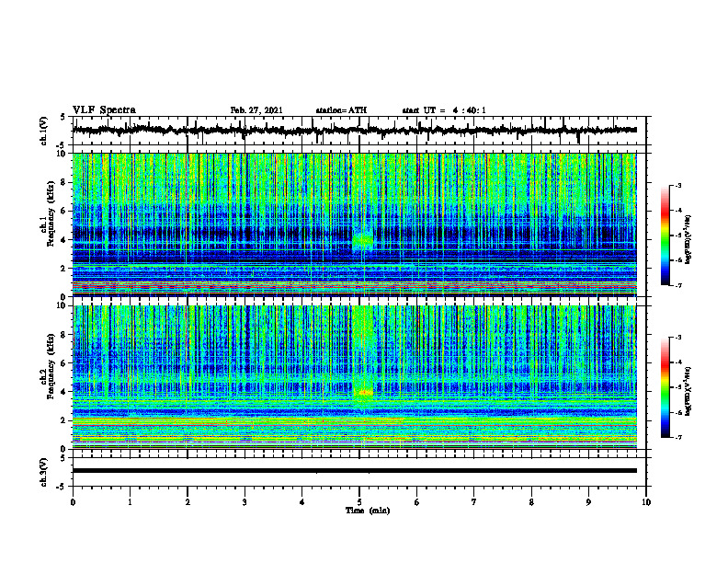Click the 'station=ATH' label
The width and height of the screenshot is (728, 563).
pos(341,110)
